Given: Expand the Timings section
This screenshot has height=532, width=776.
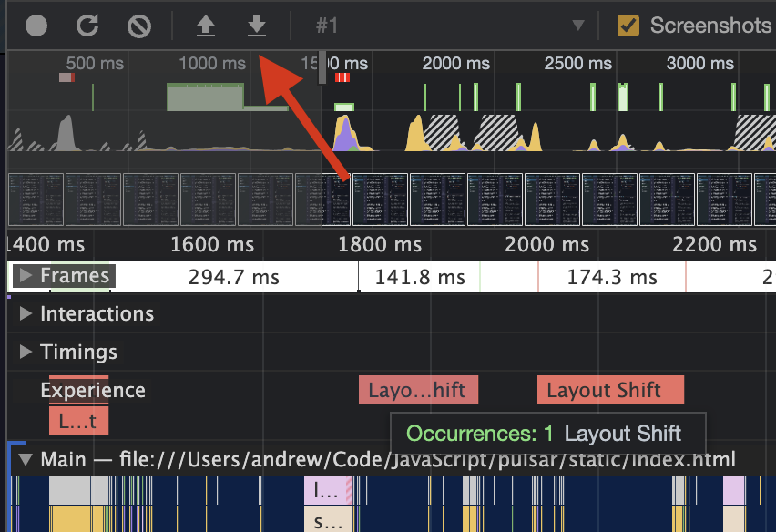Looking at the screenshot, I should click(x=25, y=352).
